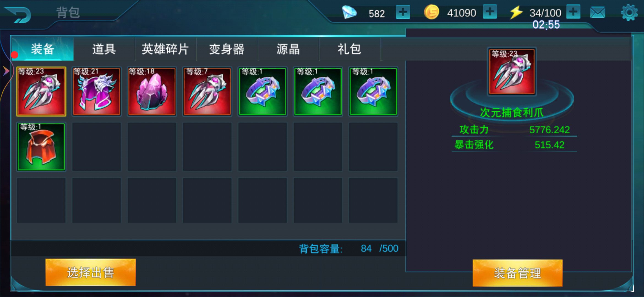
Task: Select the level 21 purple armor item
Action: click(x=97, y=91)
